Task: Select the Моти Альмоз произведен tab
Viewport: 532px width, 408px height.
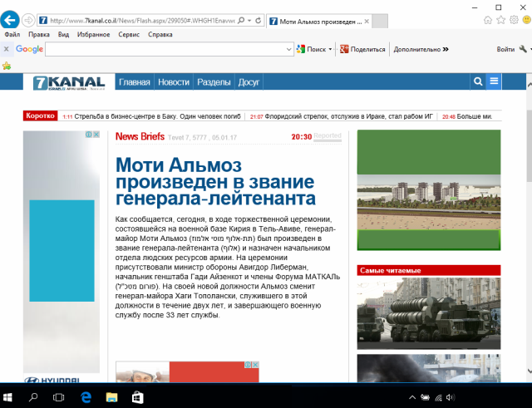Action: 319,22
